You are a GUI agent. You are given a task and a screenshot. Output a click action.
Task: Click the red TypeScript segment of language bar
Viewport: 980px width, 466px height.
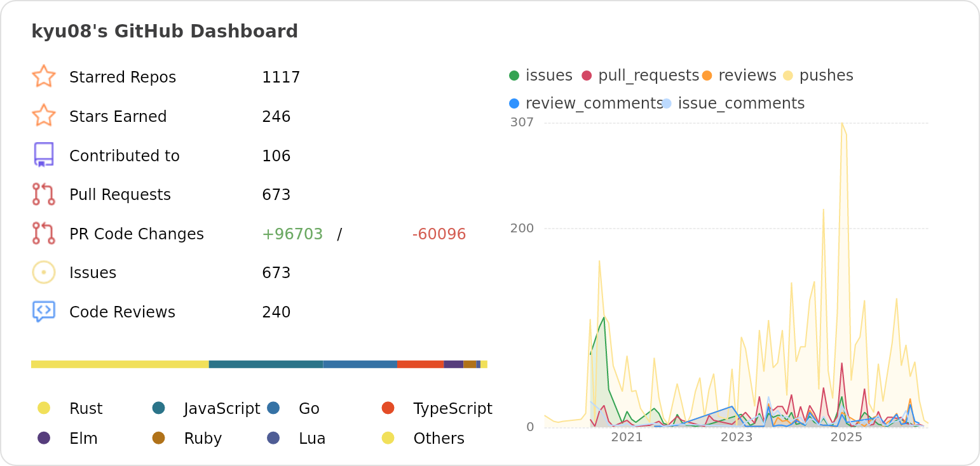tap(421, 364)
